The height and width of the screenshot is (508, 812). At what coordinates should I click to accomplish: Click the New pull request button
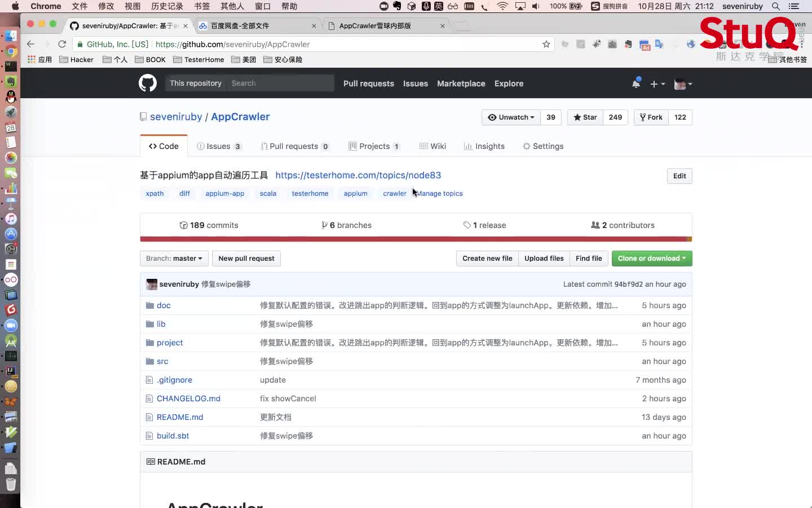246,259
